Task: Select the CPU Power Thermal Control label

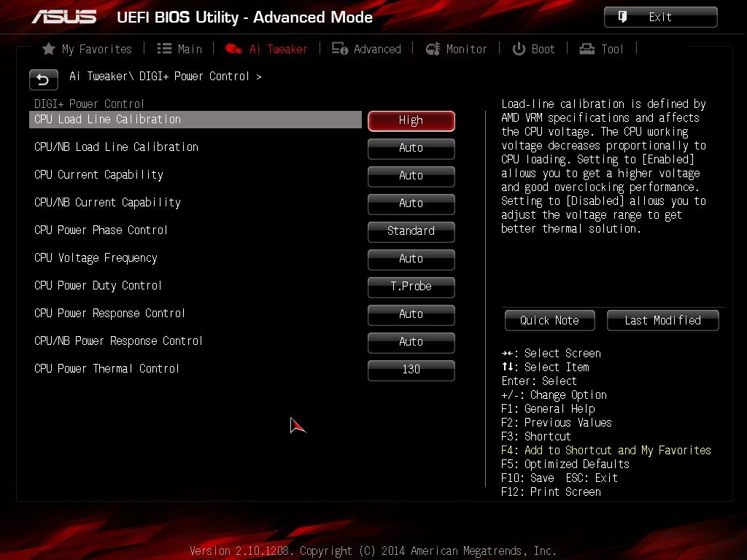Action: click(x=107, y=368)
